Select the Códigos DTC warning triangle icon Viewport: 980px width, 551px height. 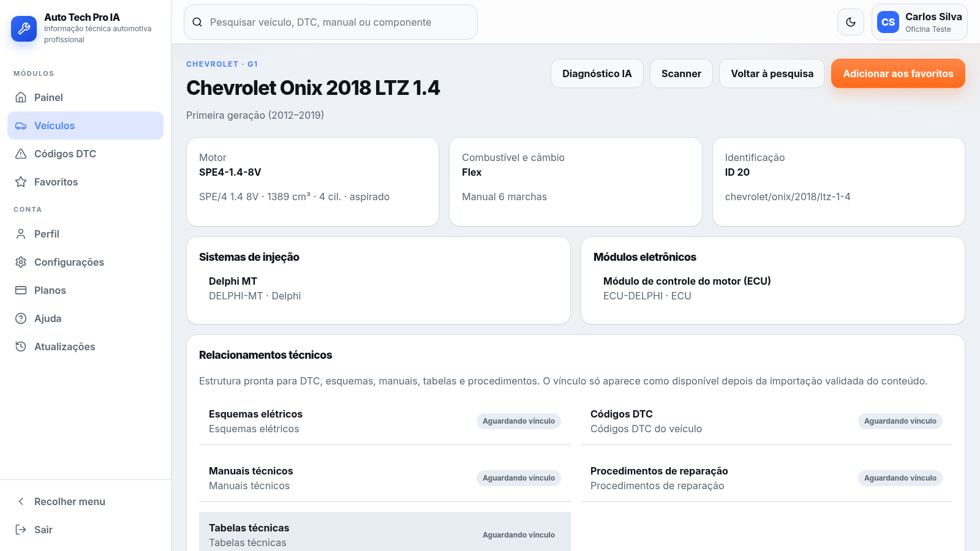[21, 154]
